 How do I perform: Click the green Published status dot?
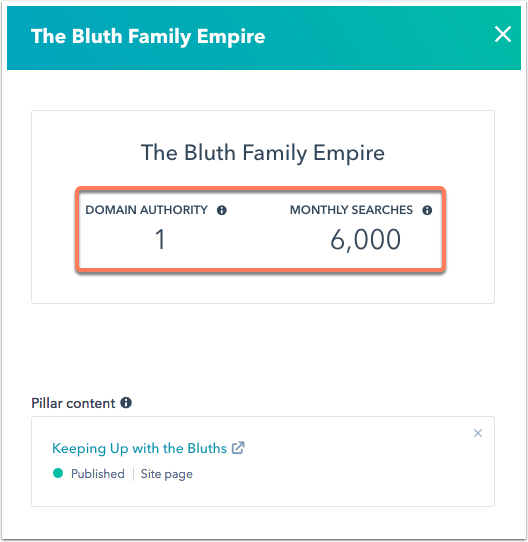pos(58,473)
